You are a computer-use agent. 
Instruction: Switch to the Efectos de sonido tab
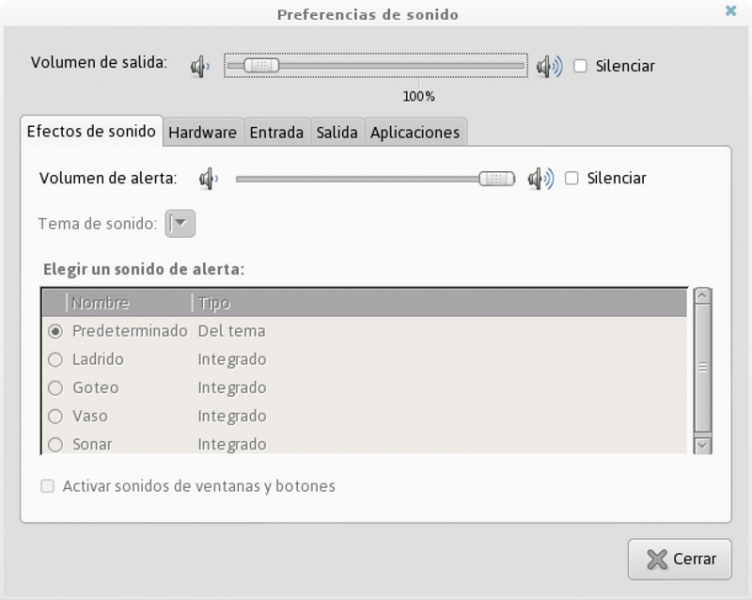click(91, 131)
